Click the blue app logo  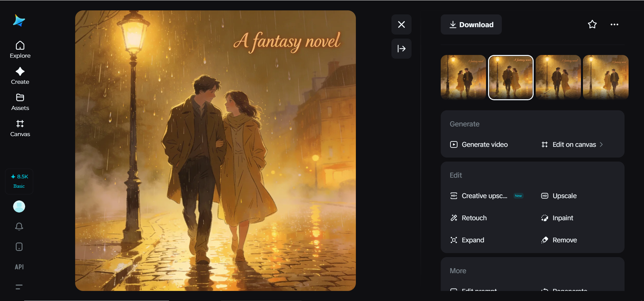pyautogui.click(x=19, y=21)
